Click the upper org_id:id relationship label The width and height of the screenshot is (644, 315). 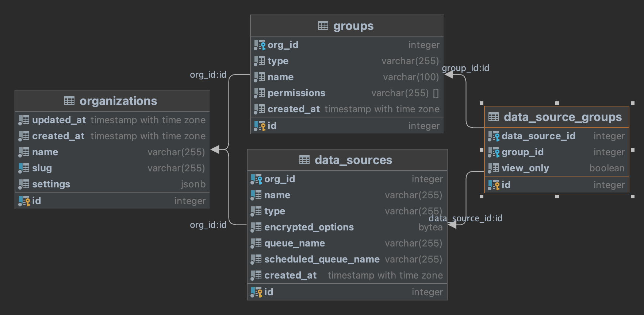tap(208, 75)
